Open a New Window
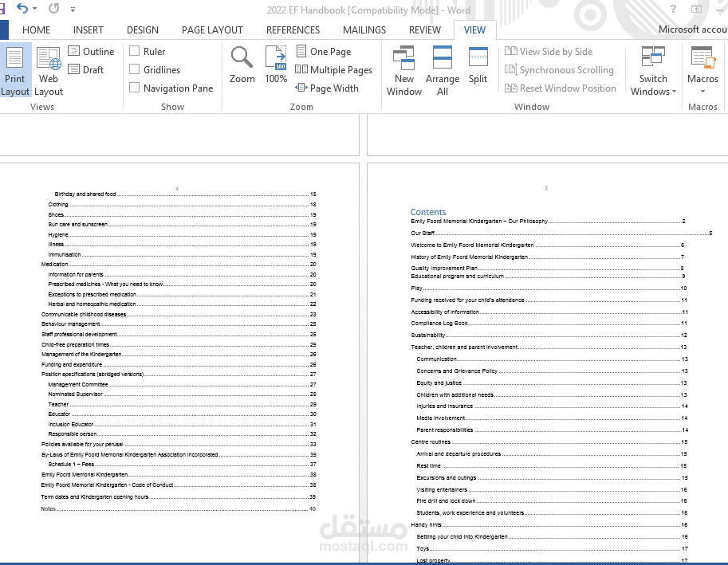Image resolution: width=728 pixels, height=565 pixels. point(404,70)
